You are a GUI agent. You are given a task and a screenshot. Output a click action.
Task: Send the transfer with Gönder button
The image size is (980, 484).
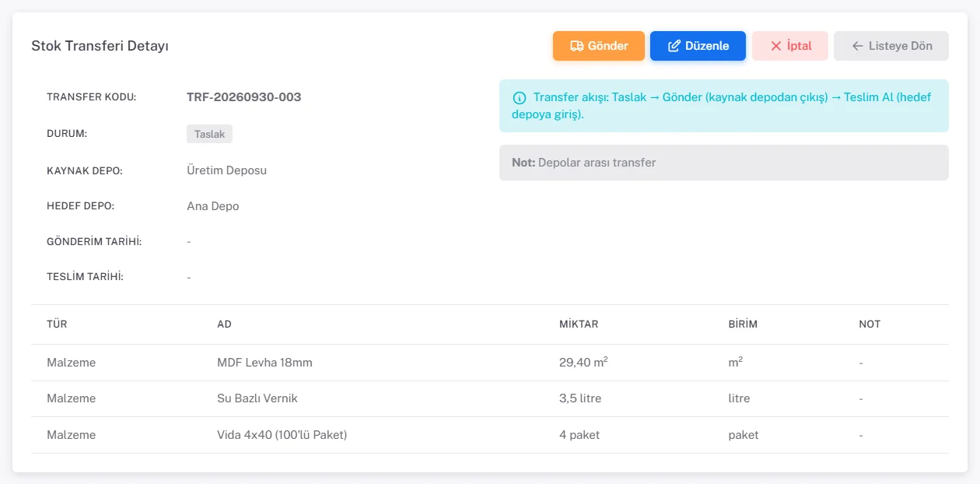coord(599,46)
